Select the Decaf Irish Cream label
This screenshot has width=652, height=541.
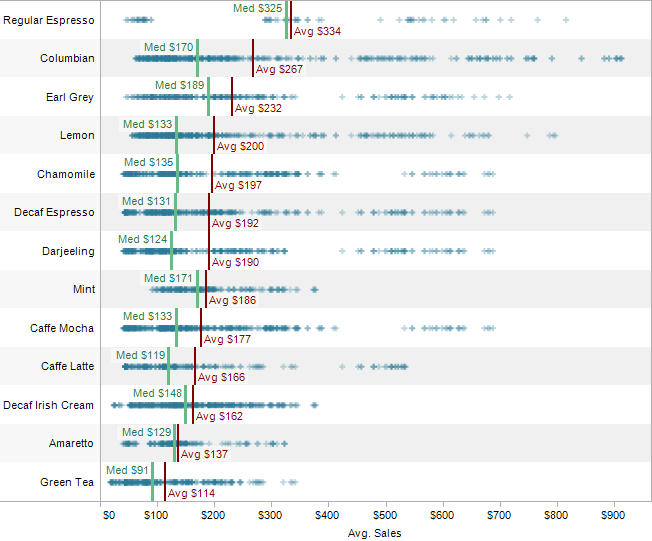(48, 405)
